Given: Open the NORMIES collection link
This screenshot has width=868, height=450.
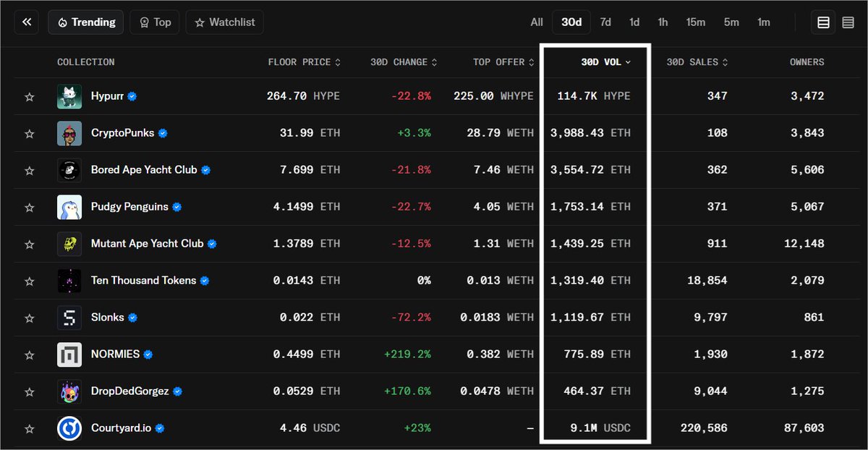Looking at the screenshot, I should (x=116, y=355).
